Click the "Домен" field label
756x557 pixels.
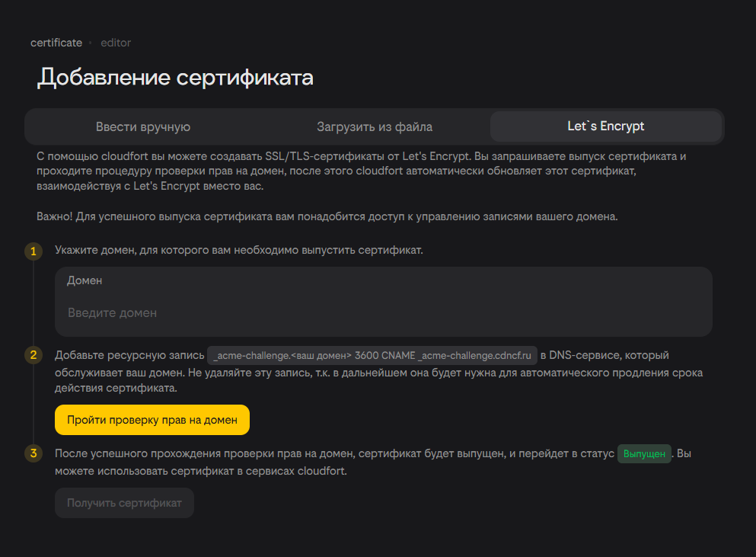(x=85, y=280)
